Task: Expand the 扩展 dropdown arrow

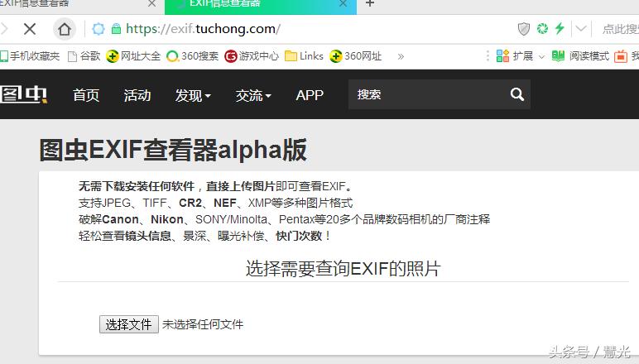Action: pyautogui.click(x=541, y=56)
